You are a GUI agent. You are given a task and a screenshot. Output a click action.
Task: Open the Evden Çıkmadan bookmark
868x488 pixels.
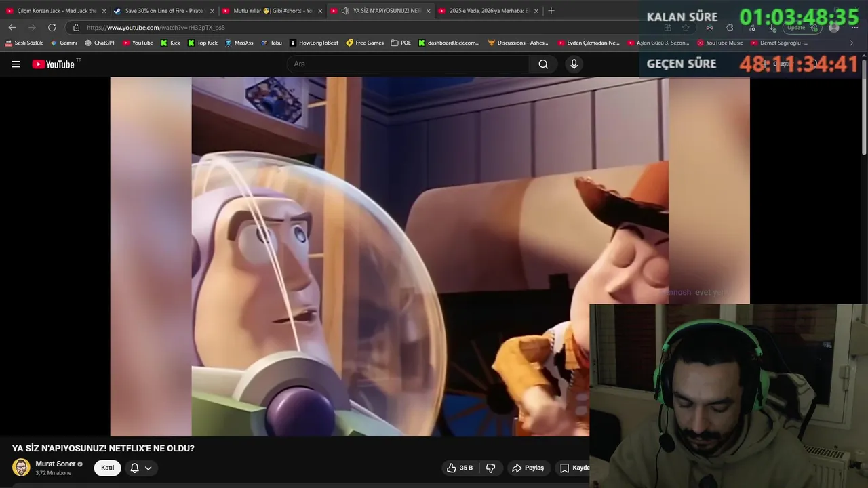[589, 43]
